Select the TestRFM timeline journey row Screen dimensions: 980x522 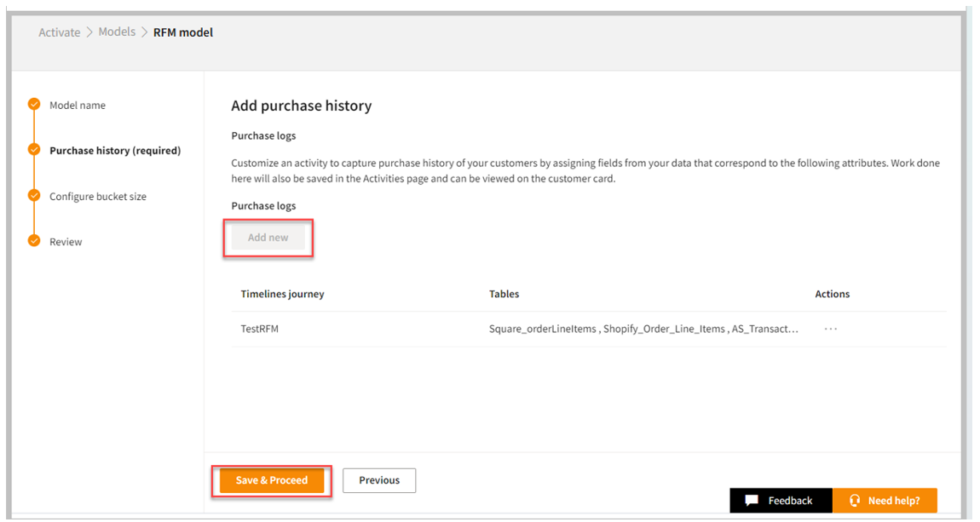pos(260,329)
